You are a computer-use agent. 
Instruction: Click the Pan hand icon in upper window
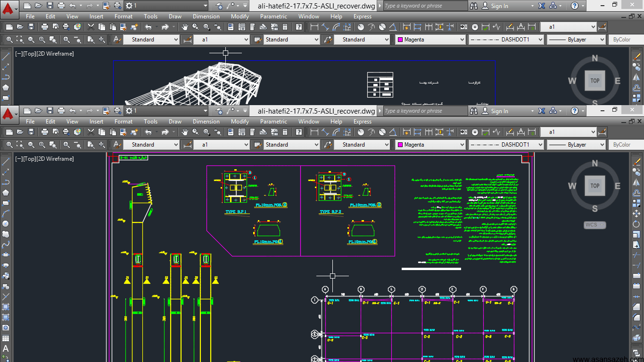184,27
